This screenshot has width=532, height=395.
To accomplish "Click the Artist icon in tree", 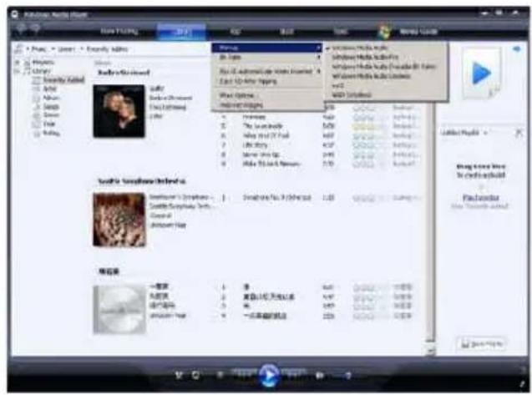I will click(36, 89).
